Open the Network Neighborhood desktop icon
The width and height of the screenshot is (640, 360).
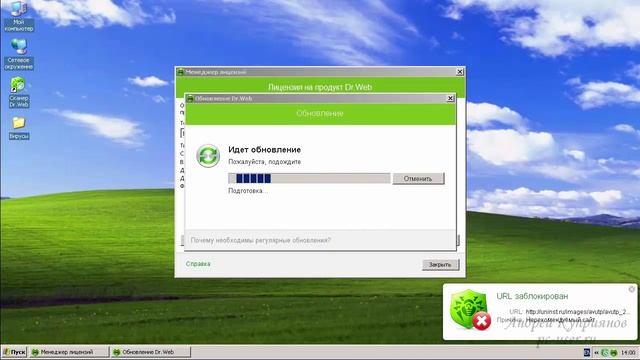[18, 54]
